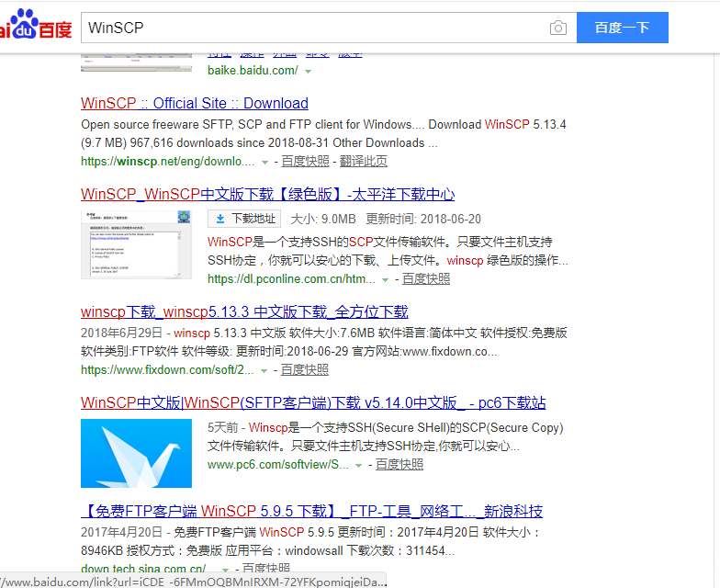The image size is (720, 588).
Task: Open pc6下载站 WinSCP v5.14.0 result
Action: (x=313, y=402)
